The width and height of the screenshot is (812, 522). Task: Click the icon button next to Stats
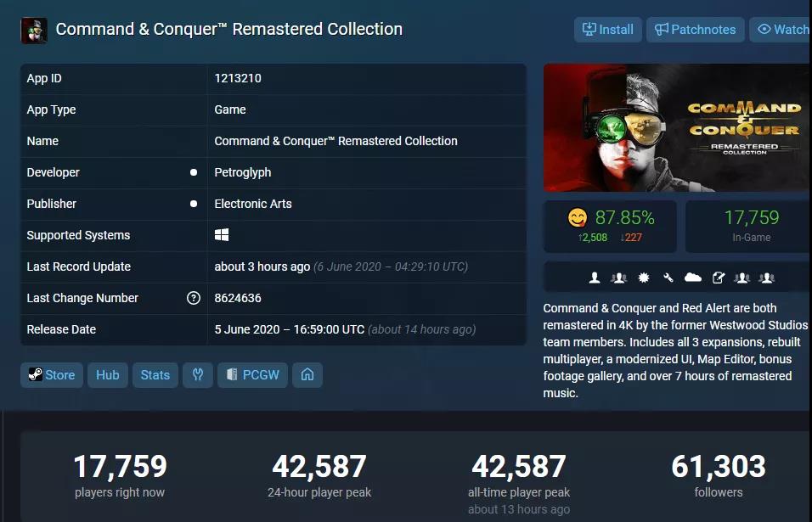point(198,375)
